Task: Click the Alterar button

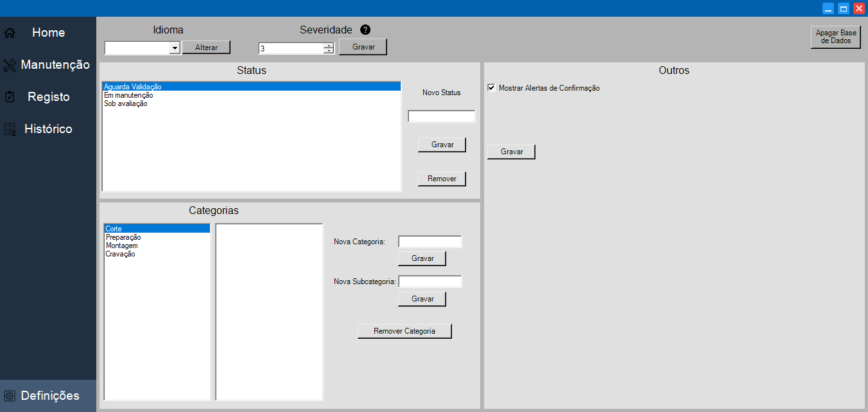Action: click(x=206, y=47)
